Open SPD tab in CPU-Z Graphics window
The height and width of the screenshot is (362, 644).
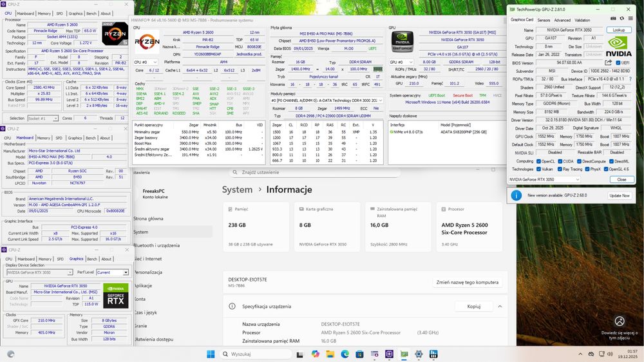click(x=60, y=260)
